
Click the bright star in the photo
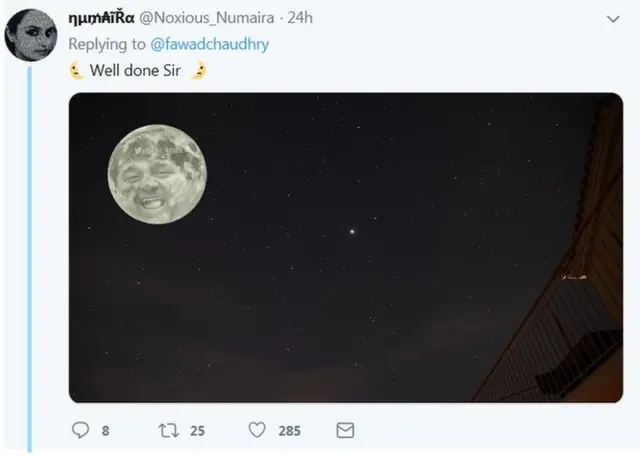pyautogui.click(x=351, y=230)
